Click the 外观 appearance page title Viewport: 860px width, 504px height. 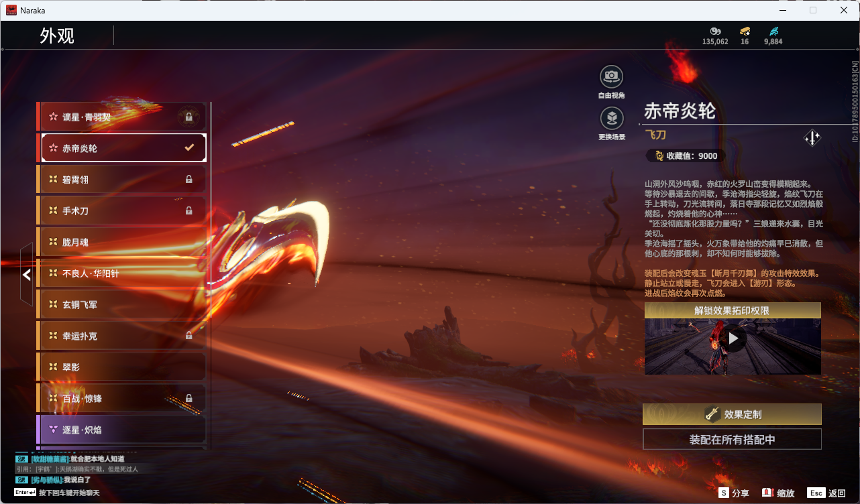57,36
